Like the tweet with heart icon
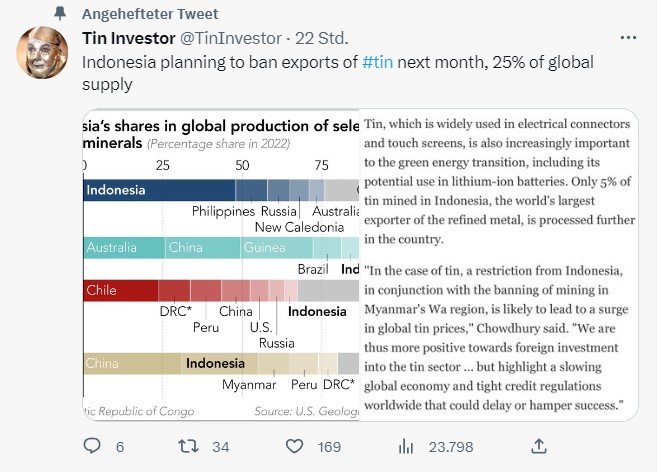662x472 pixels. click(295, 446)
